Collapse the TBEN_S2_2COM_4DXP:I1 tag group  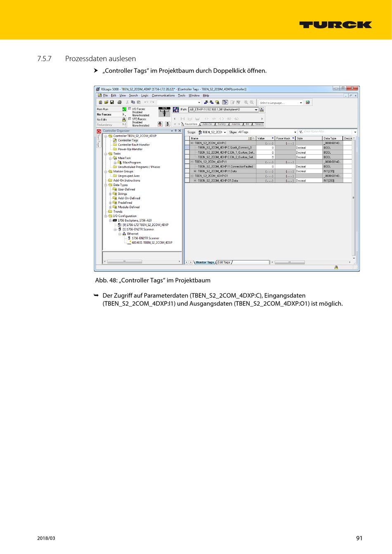click(x=192, y=162)
